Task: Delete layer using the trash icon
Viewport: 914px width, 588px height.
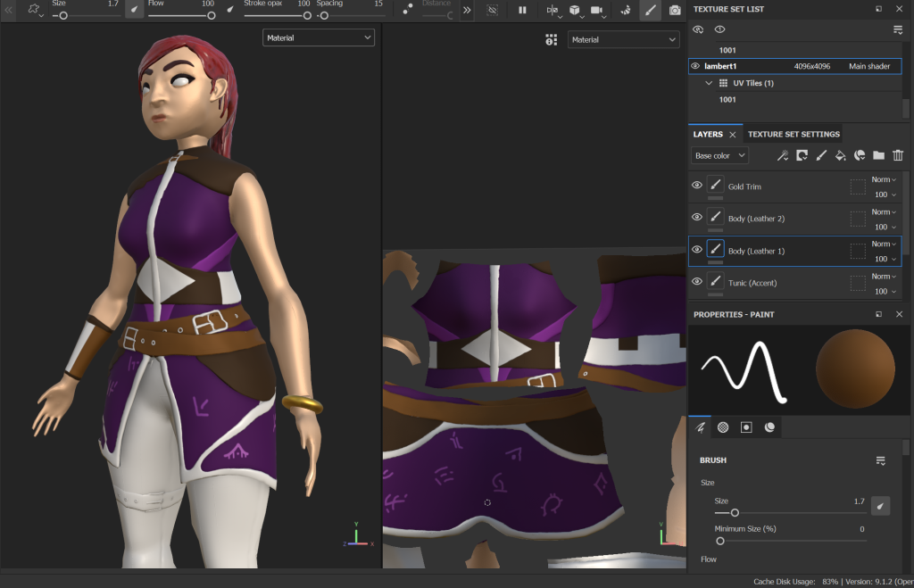Action: (898, 155)
